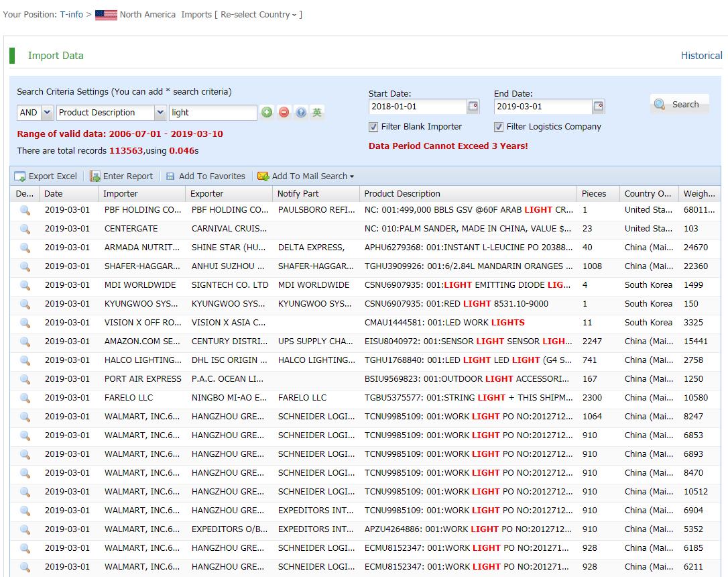Open the Product Description field dropdown
The height and width of the screenshot is (577, 728).
pos(160,113)
